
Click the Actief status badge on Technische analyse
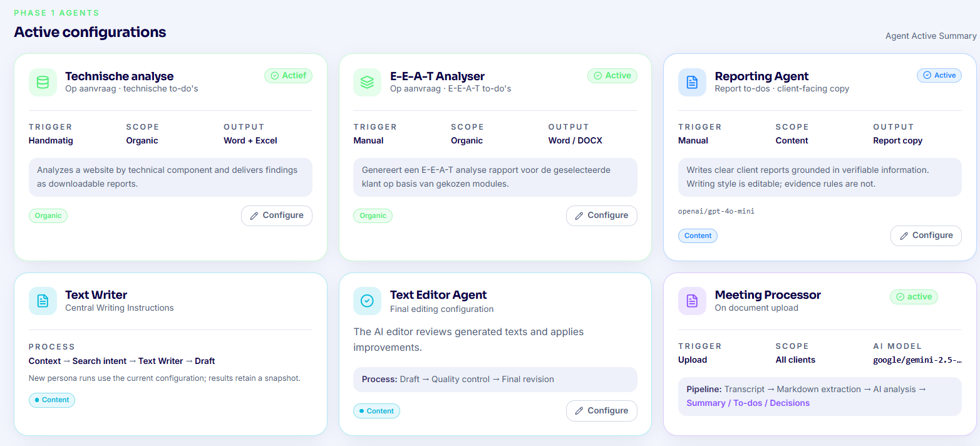288,76
